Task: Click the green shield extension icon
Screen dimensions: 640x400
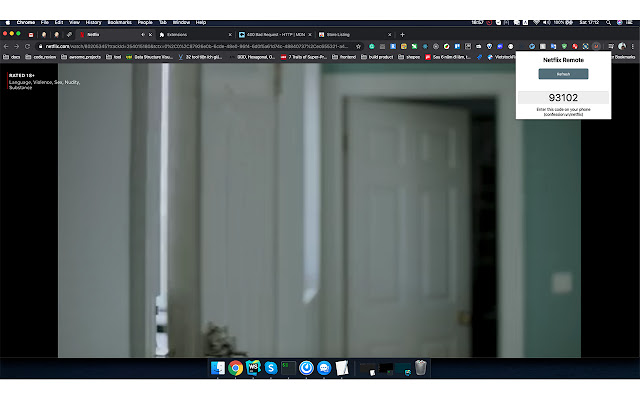Action: [x=564, y=47]
